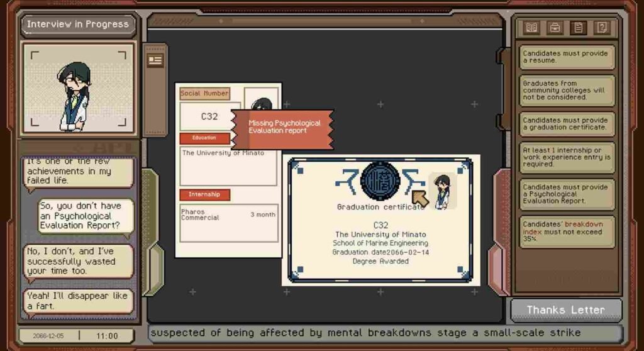Open the question mark help tab
This screenshot has height=351, width=644.
click(x=602, y=28)
